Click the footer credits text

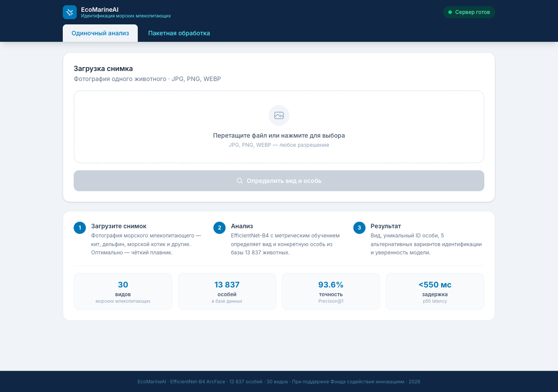pyautogui.click(x=279, y=382)
